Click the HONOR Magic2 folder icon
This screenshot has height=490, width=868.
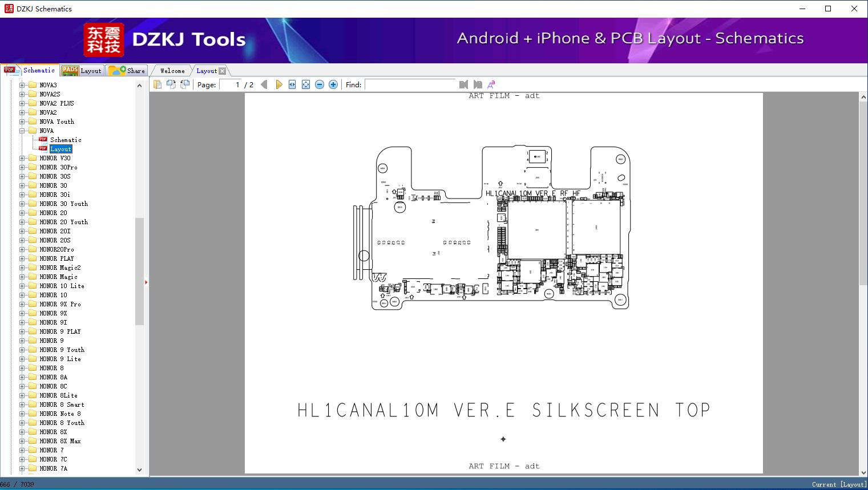pyautogui.click(x=33, y=268)
